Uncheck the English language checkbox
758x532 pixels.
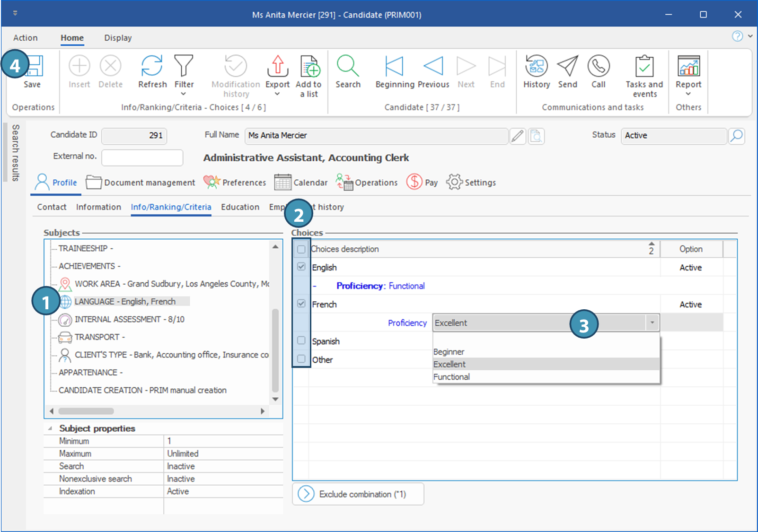pyautogui.click(x=301, y=267)
